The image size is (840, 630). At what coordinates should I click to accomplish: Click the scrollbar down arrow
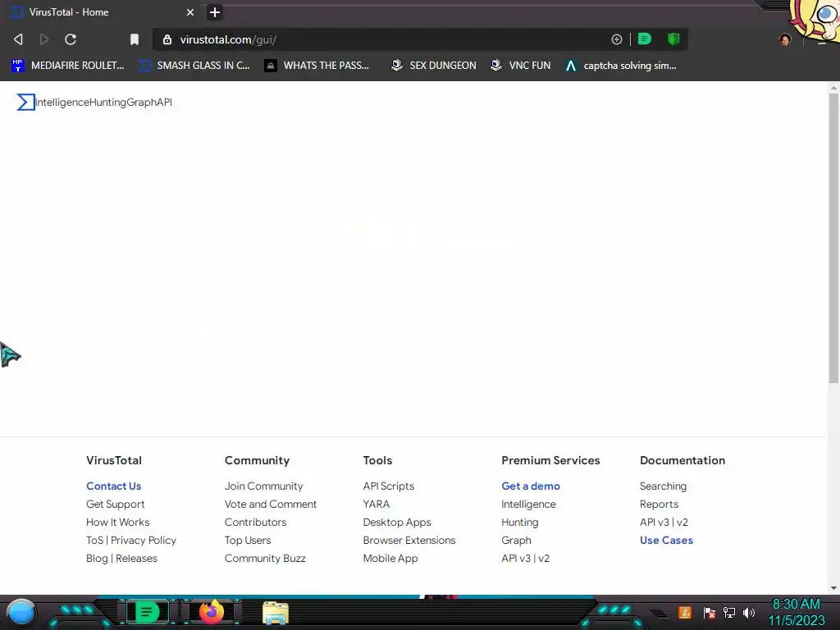tap(833, 587)
